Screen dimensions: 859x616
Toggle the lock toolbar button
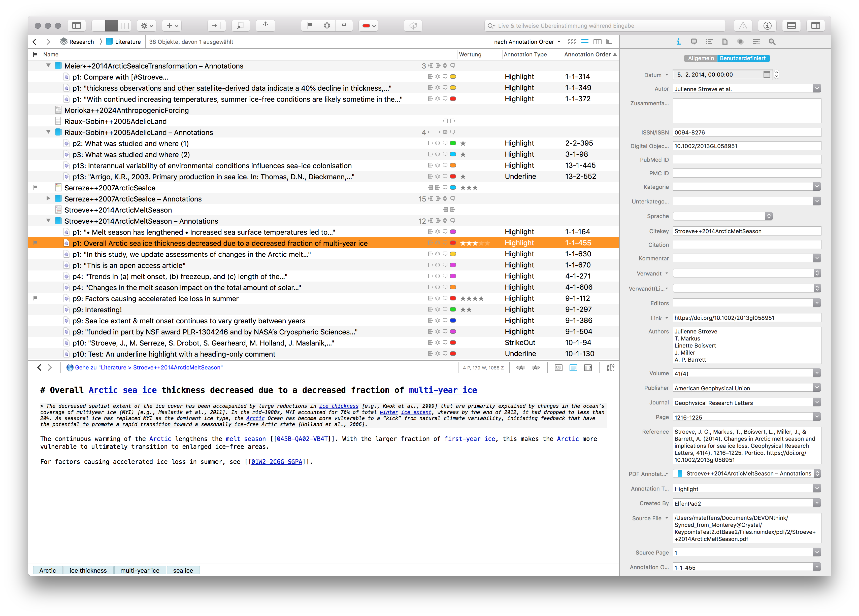pyautogui.click(x=344, y=26)
